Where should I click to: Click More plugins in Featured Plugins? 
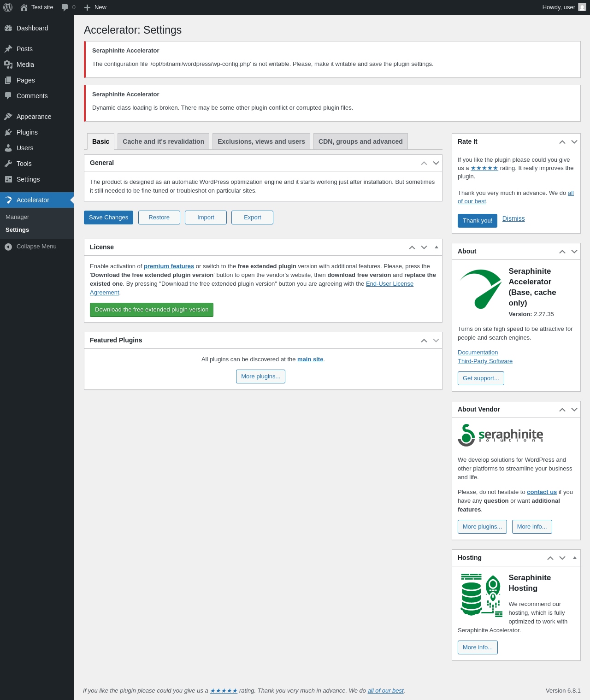[x=260, y=376]
